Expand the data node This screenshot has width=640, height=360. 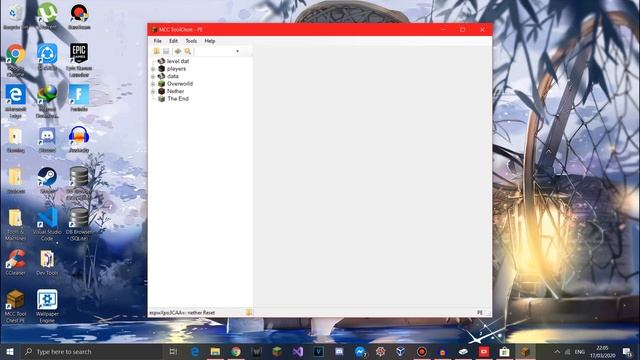[x=153, y=76]
